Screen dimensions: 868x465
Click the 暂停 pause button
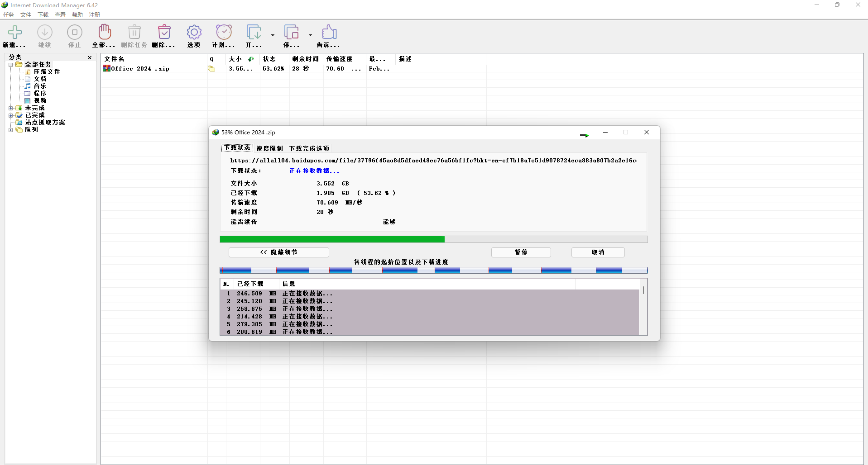coord(521,252)
